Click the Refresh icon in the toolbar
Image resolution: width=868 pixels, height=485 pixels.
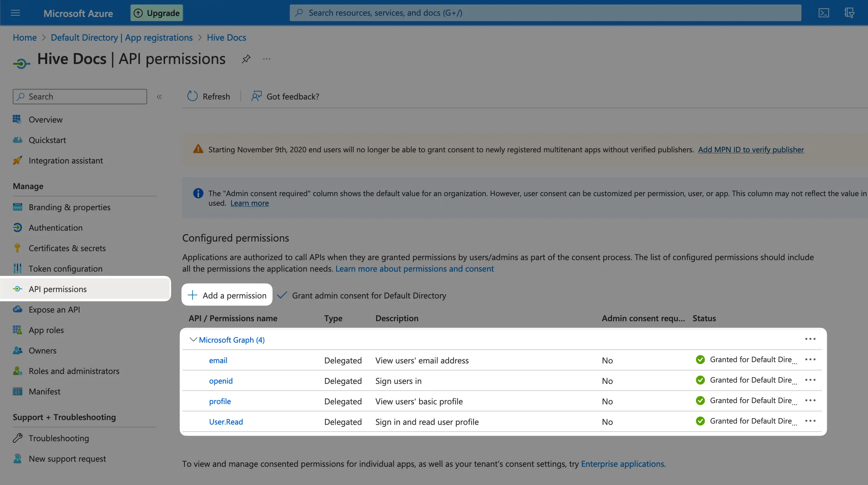point(193,96)
